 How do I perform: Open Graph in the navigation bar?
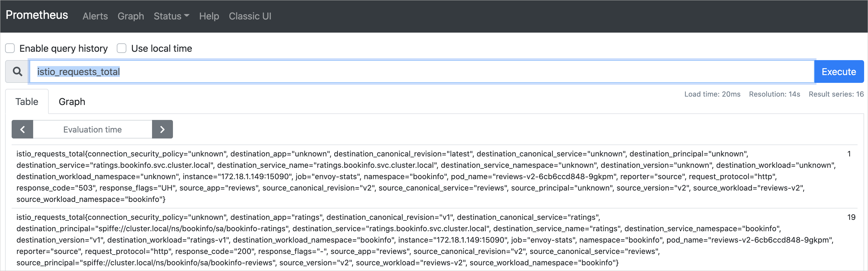[x=131, y=16]
